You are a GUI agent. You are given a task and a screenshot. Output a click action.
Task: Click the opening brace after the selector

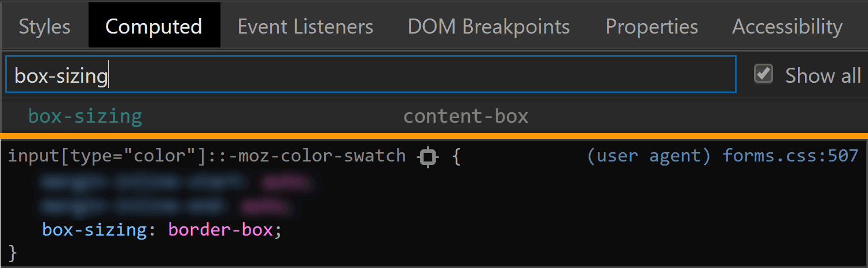457,156
